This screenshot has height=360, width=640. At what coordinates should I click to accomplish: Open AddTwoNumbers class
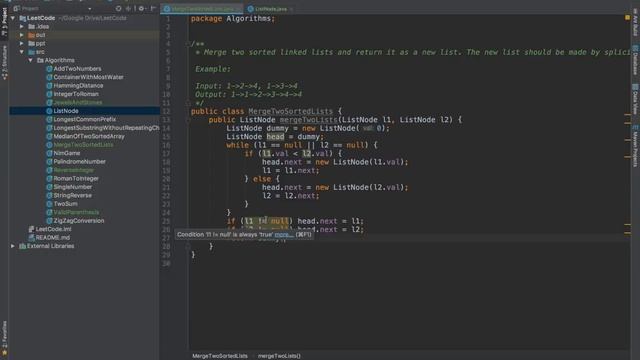tap(77, 69)
